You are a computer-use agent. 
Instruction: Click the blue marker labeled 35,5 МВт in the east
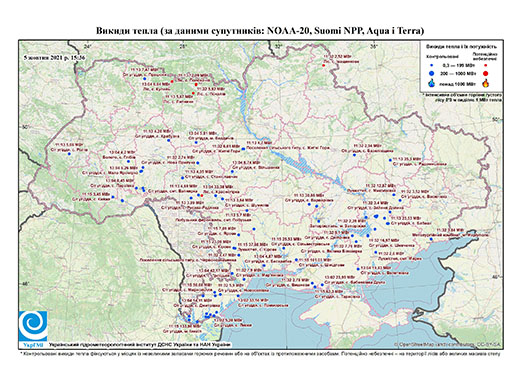tap(390, 160)
